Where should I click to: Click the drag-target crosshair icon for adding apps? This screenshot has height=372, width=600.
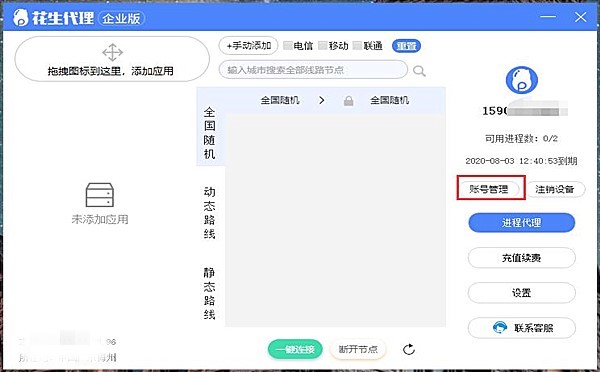click(112, 52)
